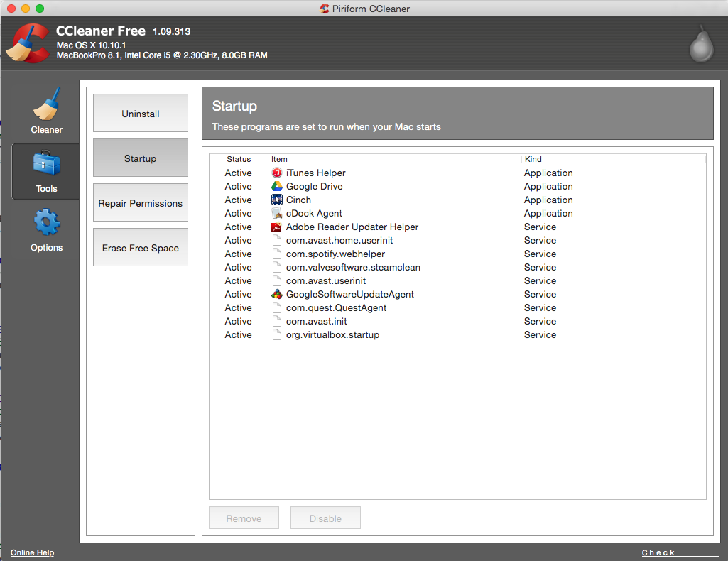Click the Remove button
Screen dimensions: 728x561
click(x=244, y=518)
